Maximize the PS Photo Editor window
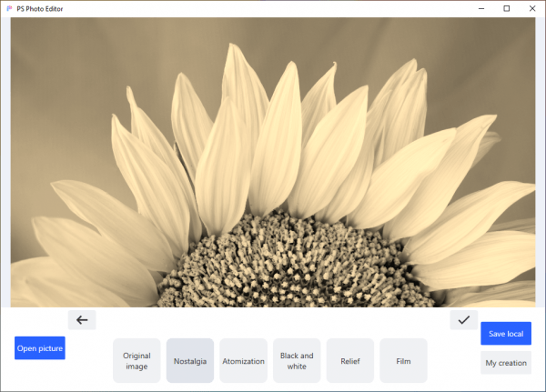Image resolution: width=546 pixels, height=392 pixels. 507,9
